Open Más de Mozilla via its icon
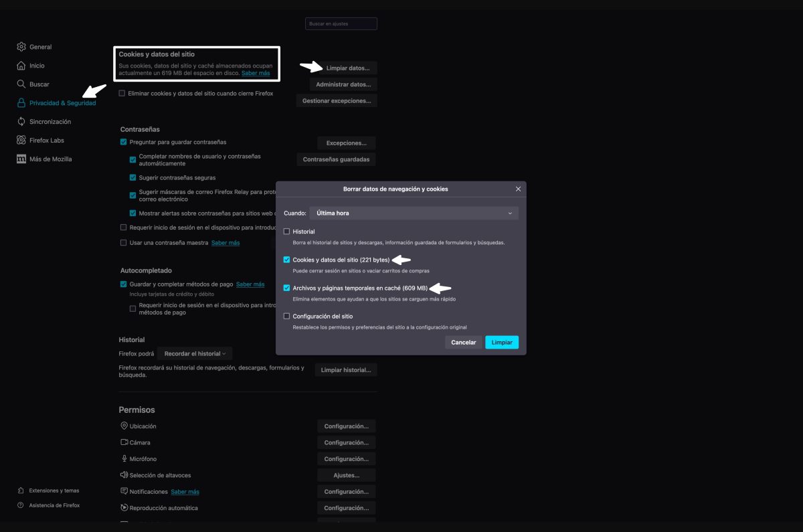 tap(21, 159)
